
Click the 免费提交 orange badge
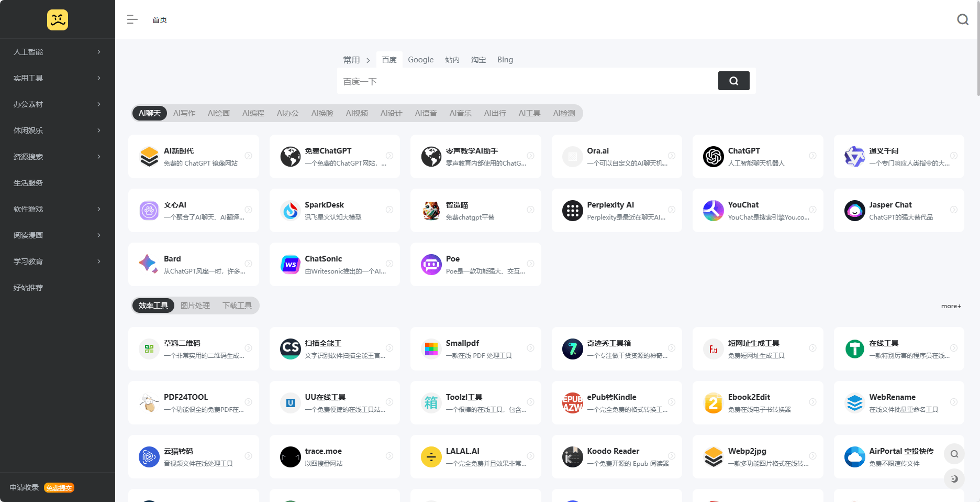pyautogui.click(x=59, y=488)
